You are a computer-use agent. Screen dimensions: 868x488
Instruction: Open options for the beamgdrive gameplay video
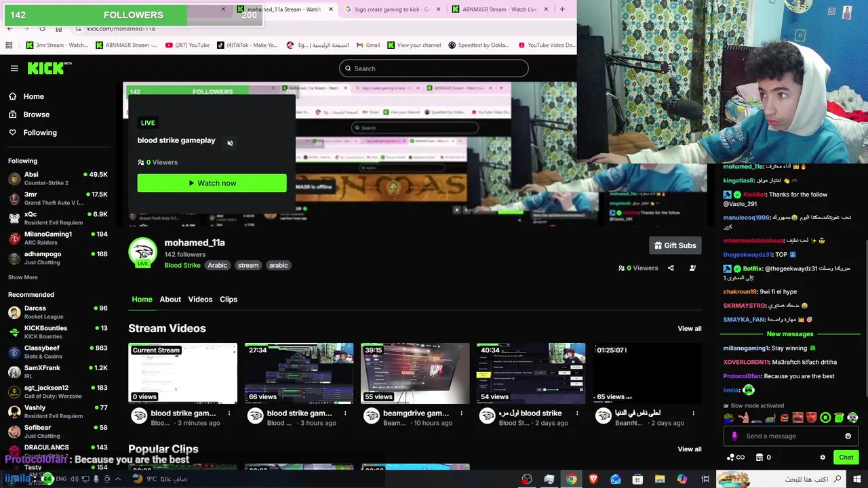pos(461,413)
